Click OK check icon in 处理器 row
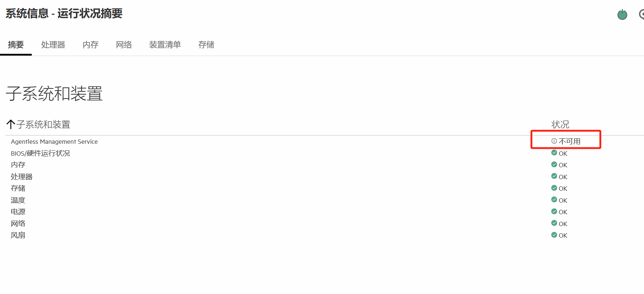 click(554, 176)
